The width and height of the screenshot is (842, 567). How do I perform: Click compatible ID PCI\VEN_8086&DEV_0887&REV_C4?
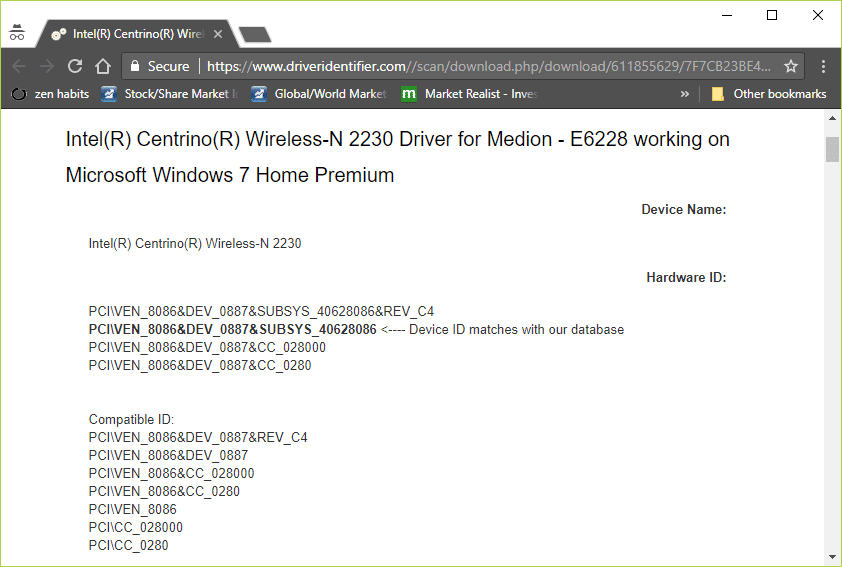pos(198,438)
